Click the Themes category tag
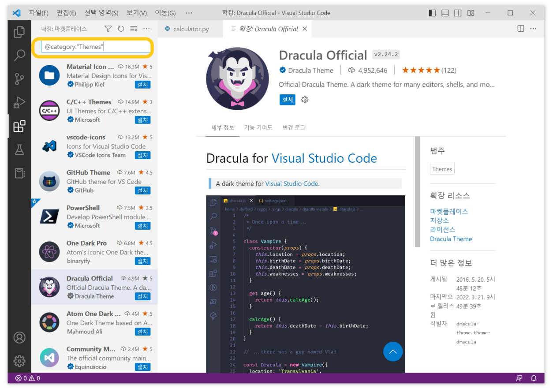 [x=442, y=169]
